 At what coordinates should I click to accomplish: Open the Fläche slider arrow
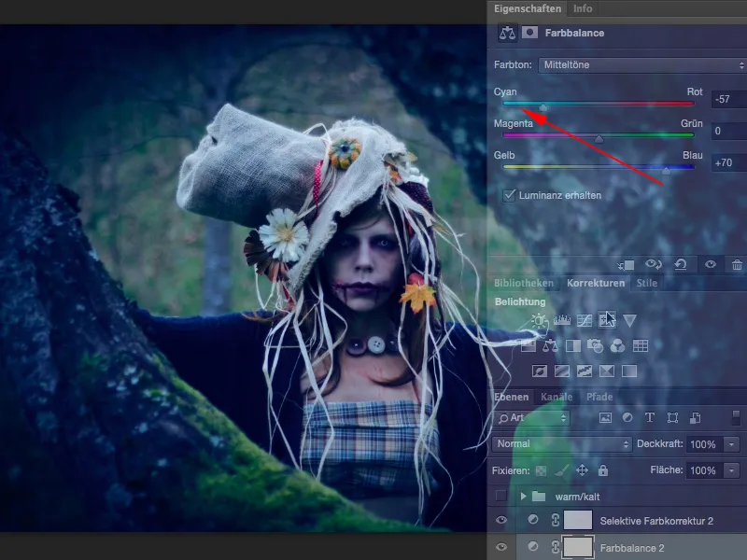(x=731, y=470)
